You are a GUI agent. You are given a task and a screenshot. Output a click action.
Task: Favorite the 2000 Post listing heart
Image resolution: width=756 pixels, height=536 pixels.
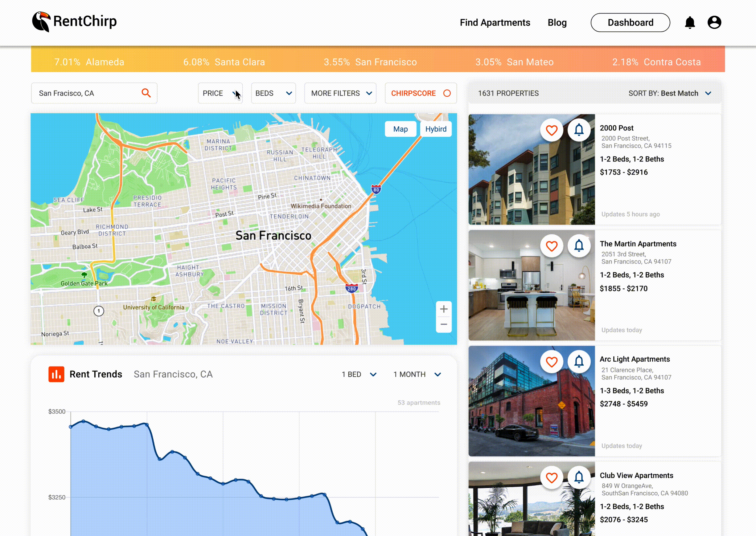point(551,130)
